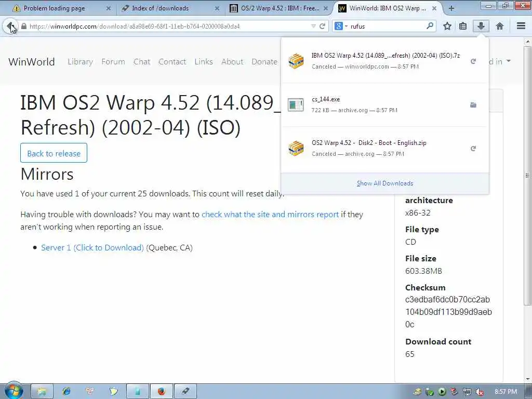The image size is (532, 399).
Task: Click the cs_144.exe program icon
Action: tap(296, 104)
